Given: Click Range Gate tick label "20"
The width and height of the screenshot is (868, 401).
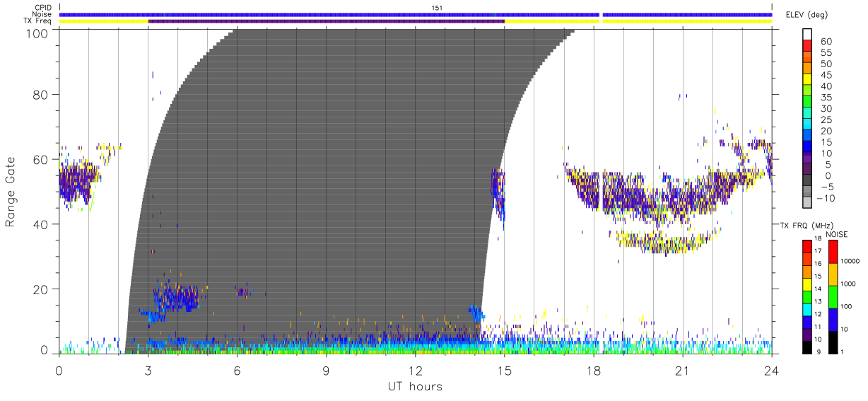Looking at the screenshot, I should pos(41,289).
